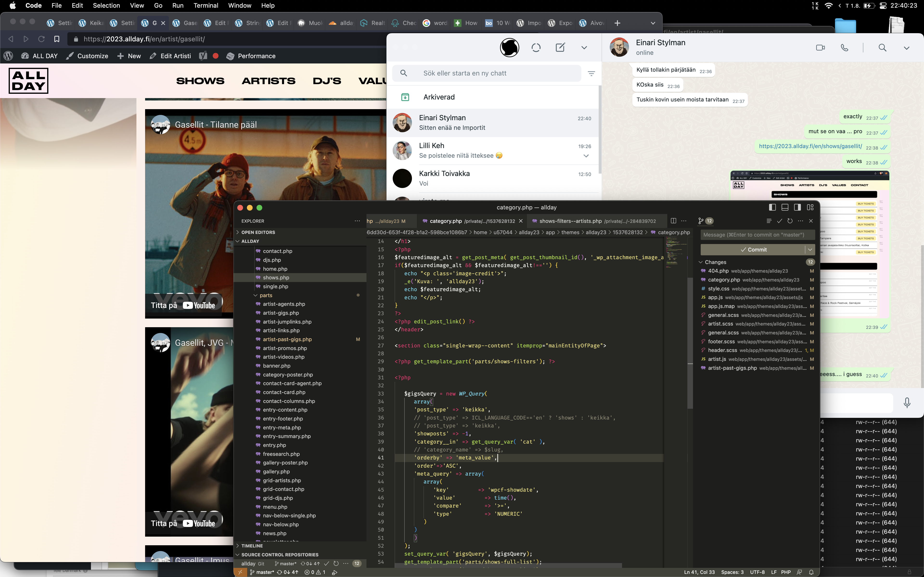The width and height of the screenshot is (924, 577).
Task: Toggle the primary side bar layout button
Action: tap(772, 207)
